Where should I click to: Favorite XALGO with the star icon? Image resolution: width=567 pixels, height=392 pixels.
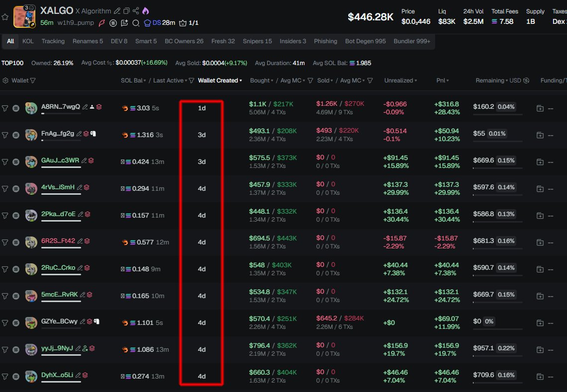[5, 17]
